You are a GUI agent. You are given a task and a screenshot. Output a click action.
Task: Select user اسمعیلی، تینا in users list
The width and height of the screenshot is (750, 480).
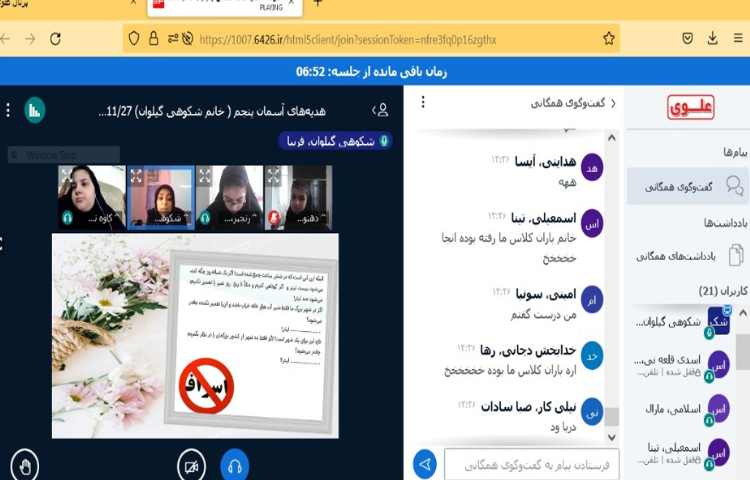pyautogui.click(x=683, y=453)
